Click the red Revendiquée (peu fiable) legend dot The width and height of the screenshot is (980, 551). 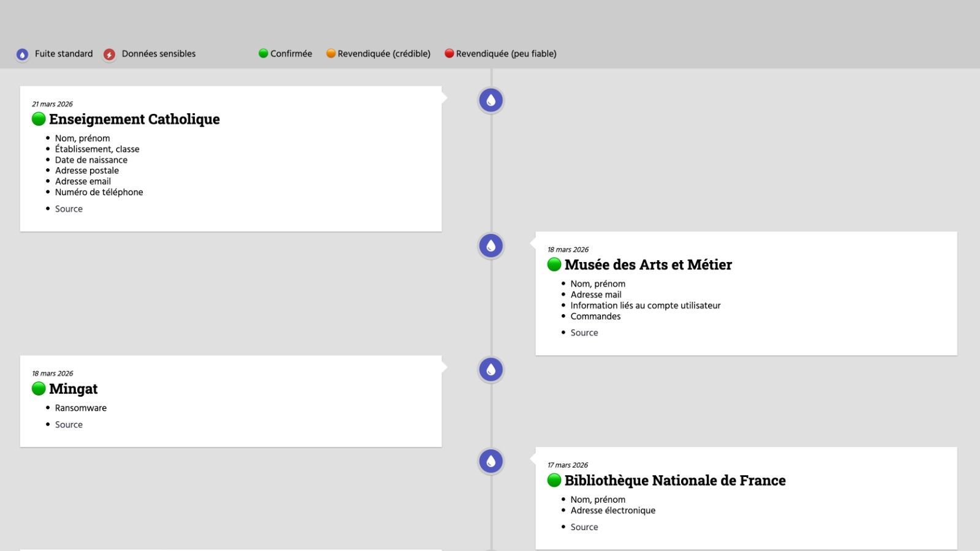coord(449,54)
